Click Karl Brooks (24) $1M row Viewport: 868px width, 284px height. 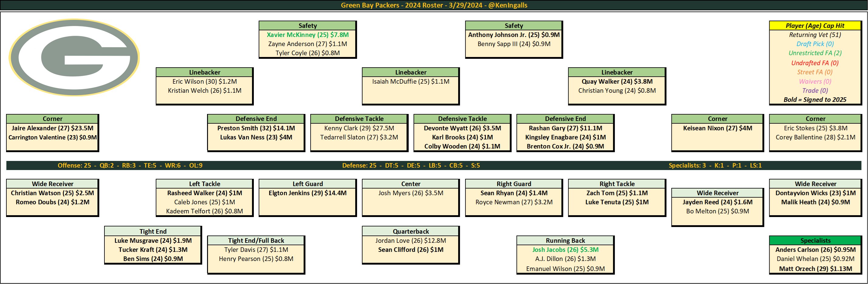pos(462,137)
